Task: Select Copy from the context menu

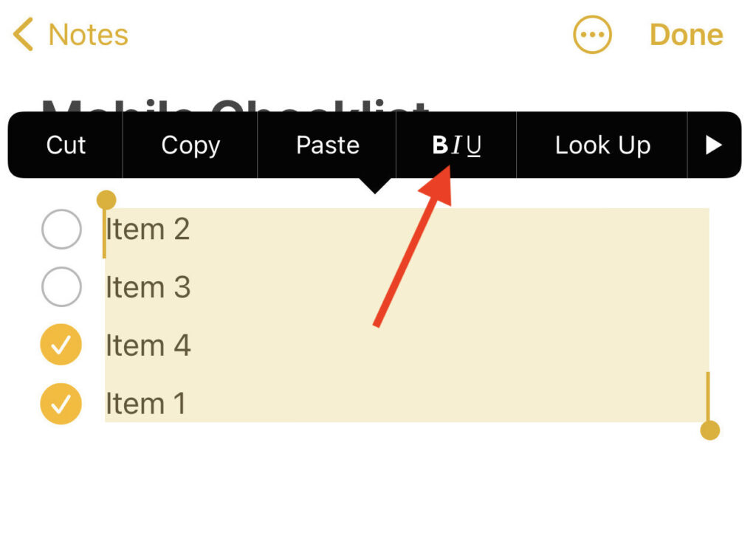Action: tap(190, 145)
